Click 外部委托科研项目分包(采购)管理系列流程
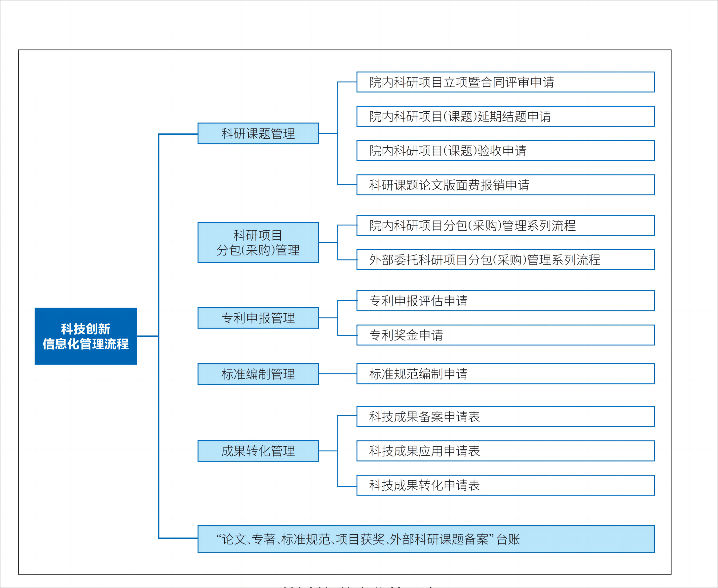The width and height of the screenshot is (718, 588). (506, 260)
